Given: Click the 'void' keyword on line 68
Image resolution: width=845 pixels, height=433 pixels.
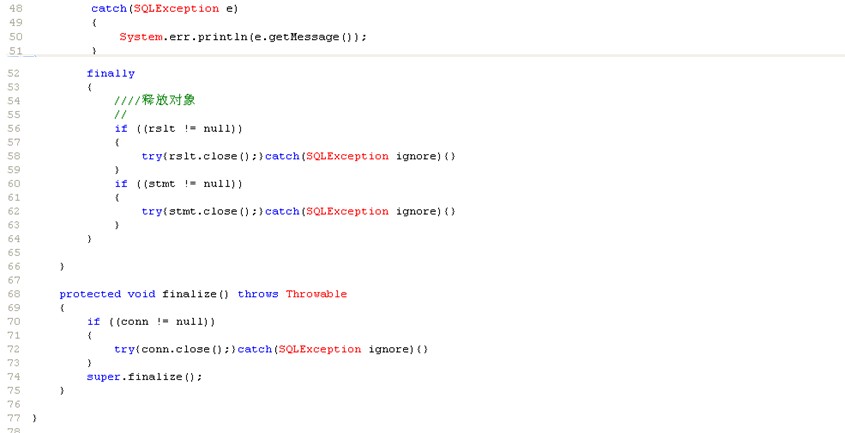Looking at the screenshot, I should point(141,294).
